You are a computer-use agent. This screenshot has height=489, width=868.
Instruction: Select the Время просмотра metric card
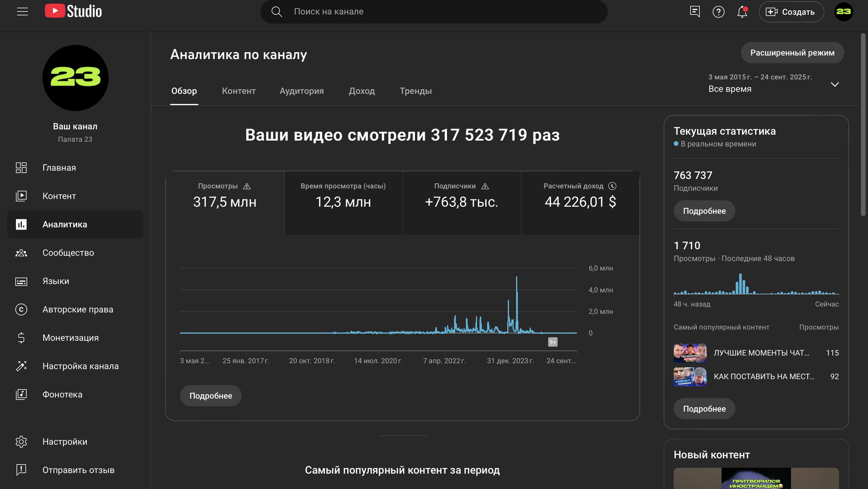pyautogui.click(x=343, y=202)
